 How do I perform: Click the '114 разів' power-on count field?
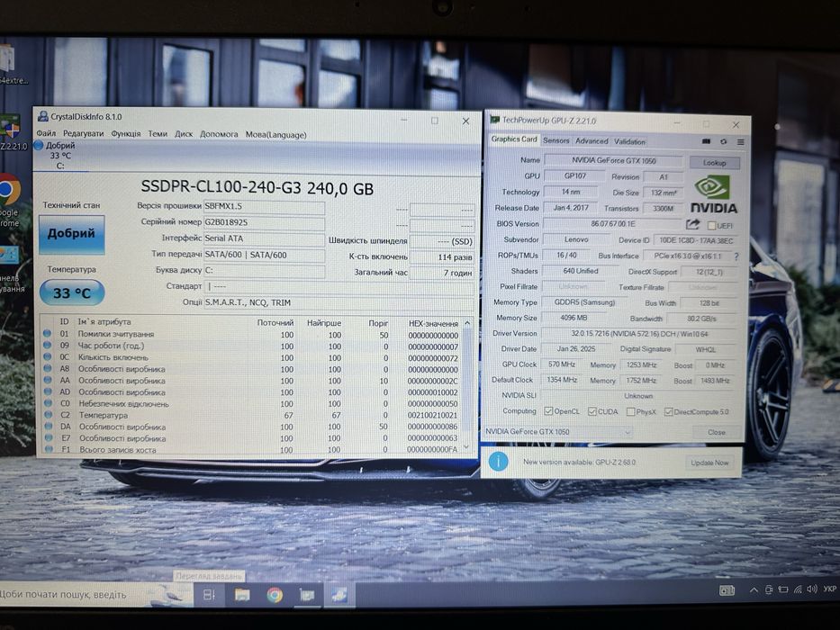tap(442, 257)
